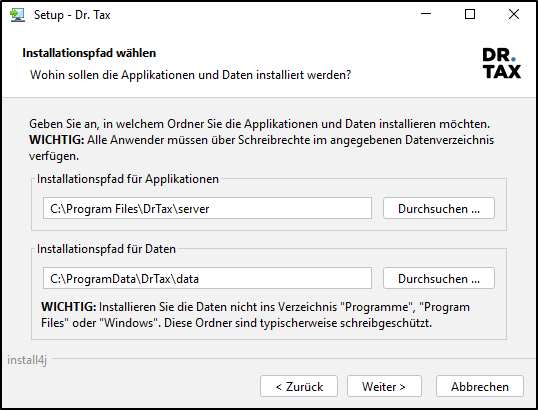Click the 'Geben Sie an, in welchem Ordner' instruction

259,124
